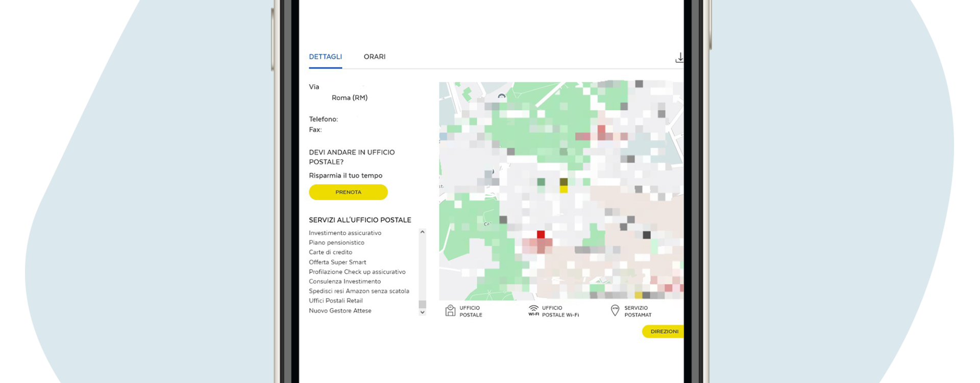Screen dimensions: 980x383
Task: Click the services list scroll-up arrow
Action: [x=422, y=232]
